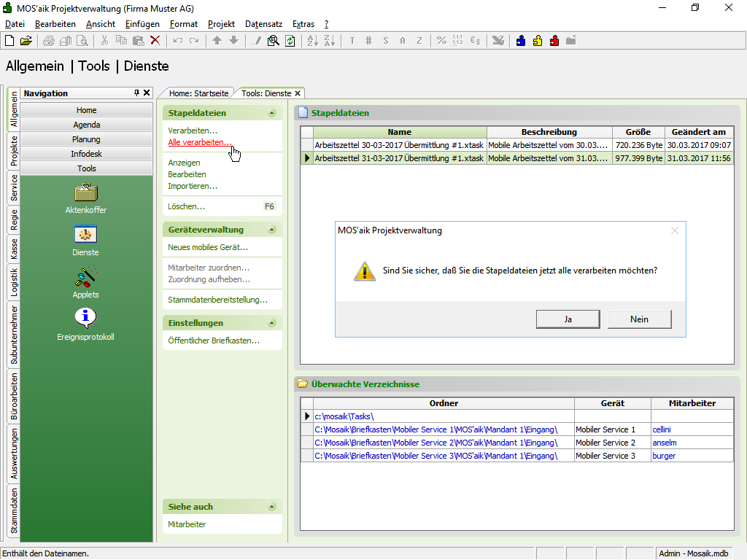Select the Projekte vertical tab
Image resolution: width=747 pixels, height=560 pixels.
[14, 151]
